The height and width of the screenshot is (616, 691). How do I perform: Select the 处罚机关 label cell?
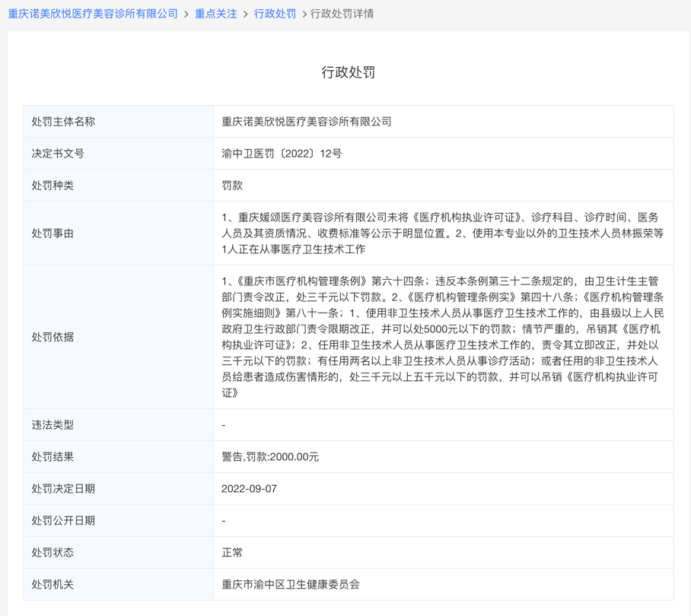click(119, 584)
